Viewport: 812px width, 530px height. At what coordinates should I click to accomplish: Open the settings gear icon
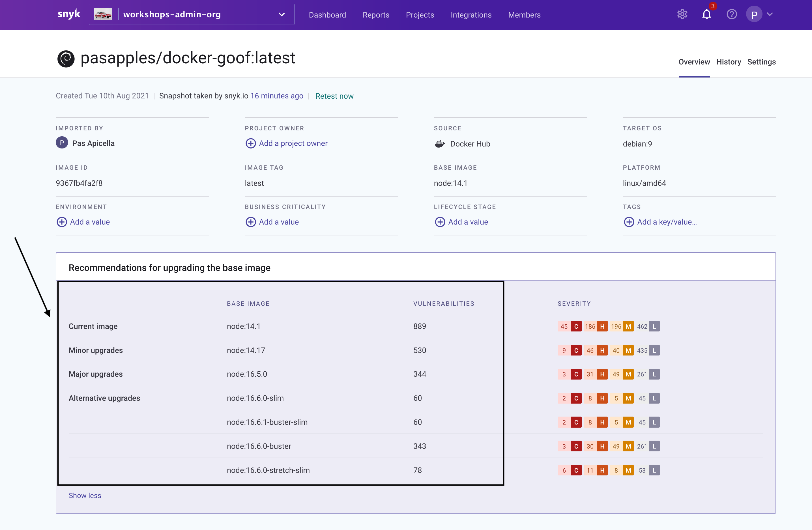coord(682,14)
